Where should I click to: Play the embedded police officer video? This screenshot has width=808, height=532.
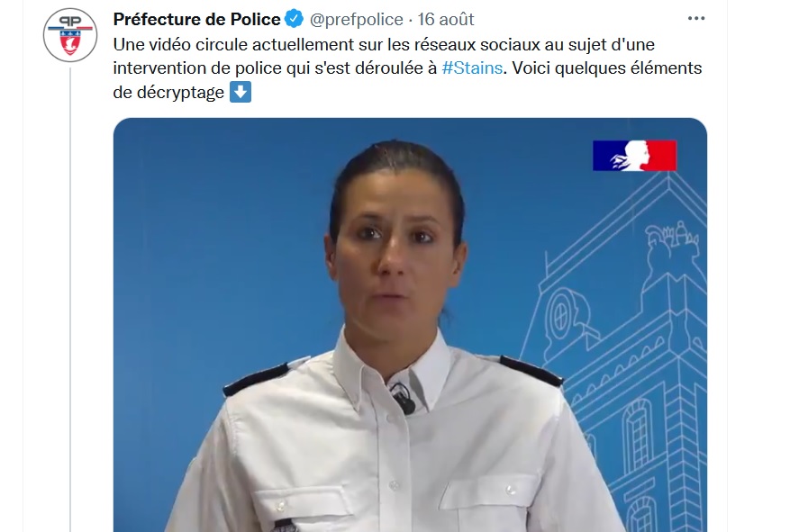pyautogui.click(x=410, y=325)
